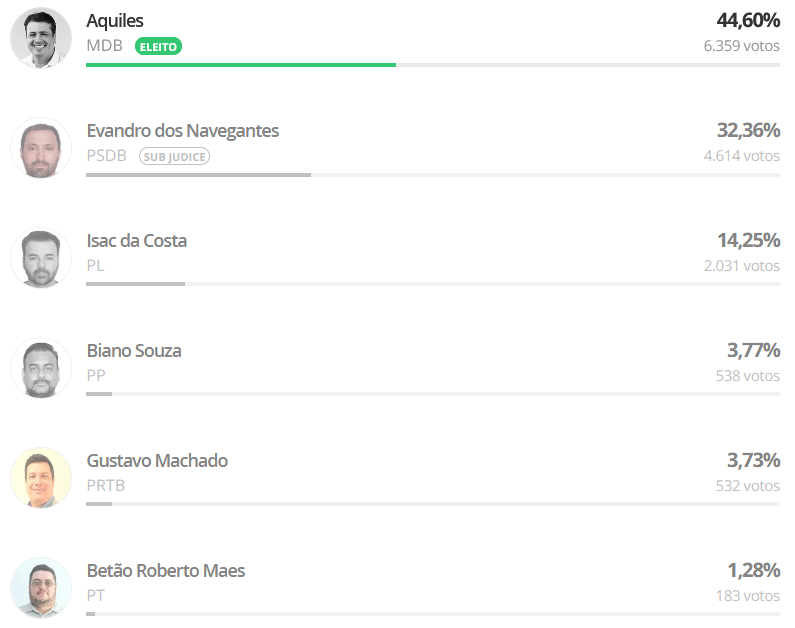The width and height of the screenshot is (795, 628).
Task: Click Evandro's gray vote progress bar
Action: [x=198, y=175]
